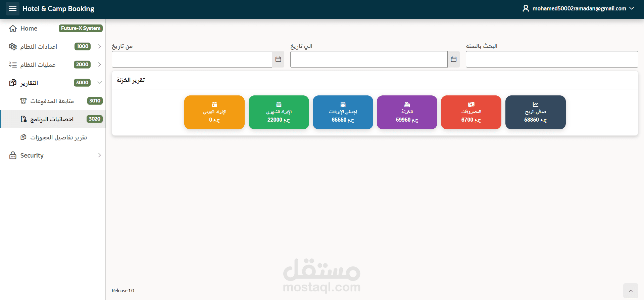Click the 3020 badge
Image resolution: width=644 pixels, height=300 pixels.
click(x=95, y=119)
